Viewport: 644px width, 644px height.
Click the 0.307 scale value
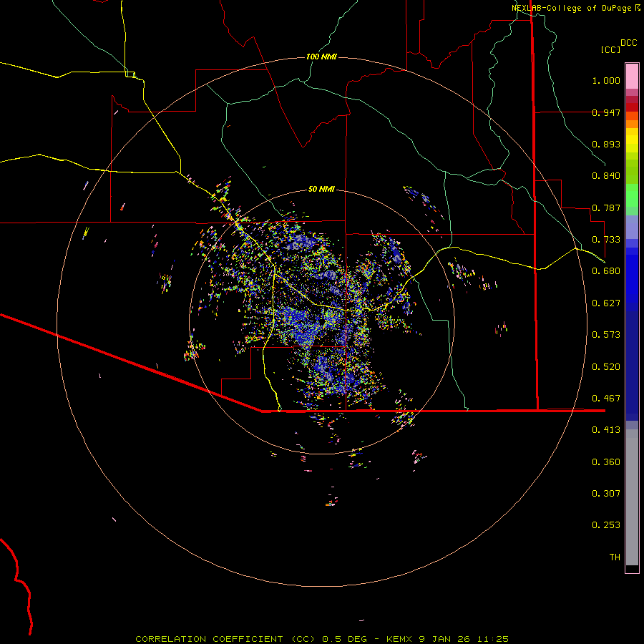coord(606,494)
